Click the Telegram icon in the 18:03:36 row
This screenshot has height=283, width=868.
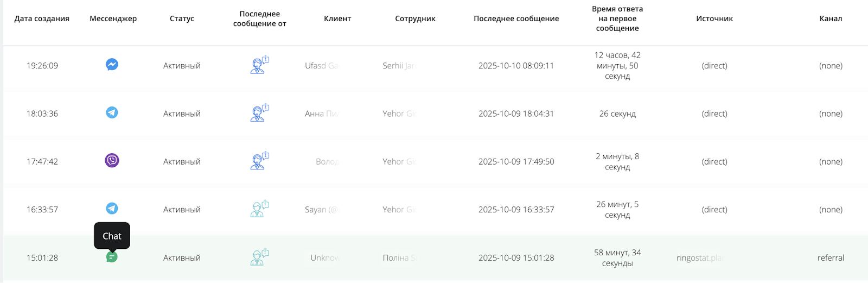pyautogui.click(x=112, y=112)
